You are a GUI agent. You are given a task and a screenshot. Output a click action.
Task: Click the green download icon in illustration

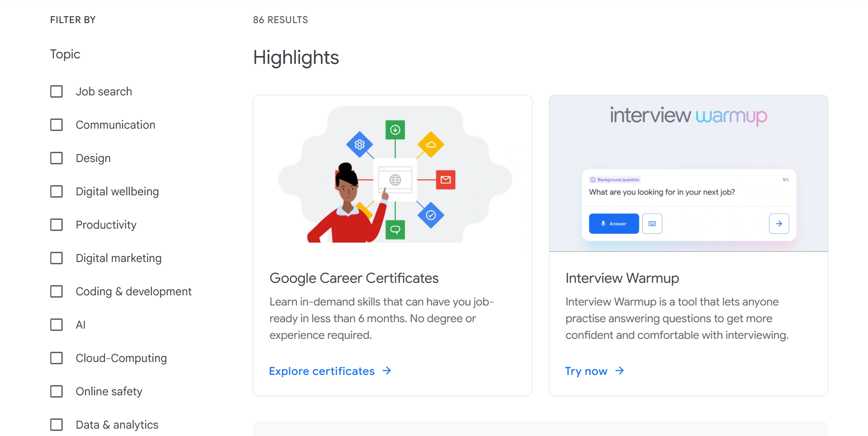coord(395,130)
